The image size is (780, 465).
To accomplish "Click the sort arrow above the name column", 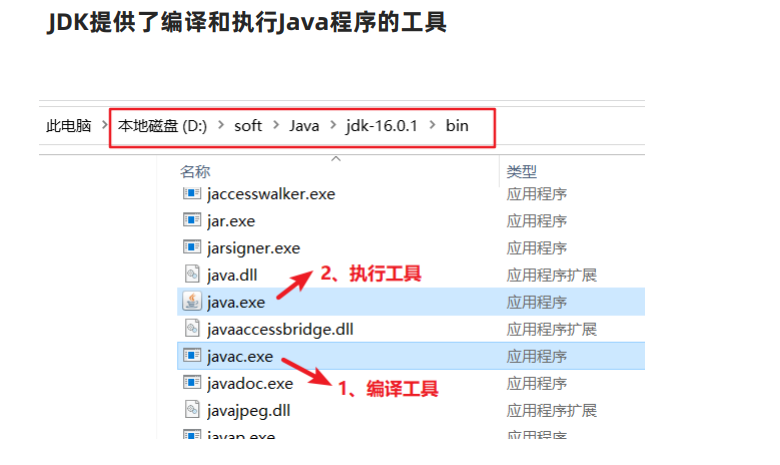I will coord(336,159).
